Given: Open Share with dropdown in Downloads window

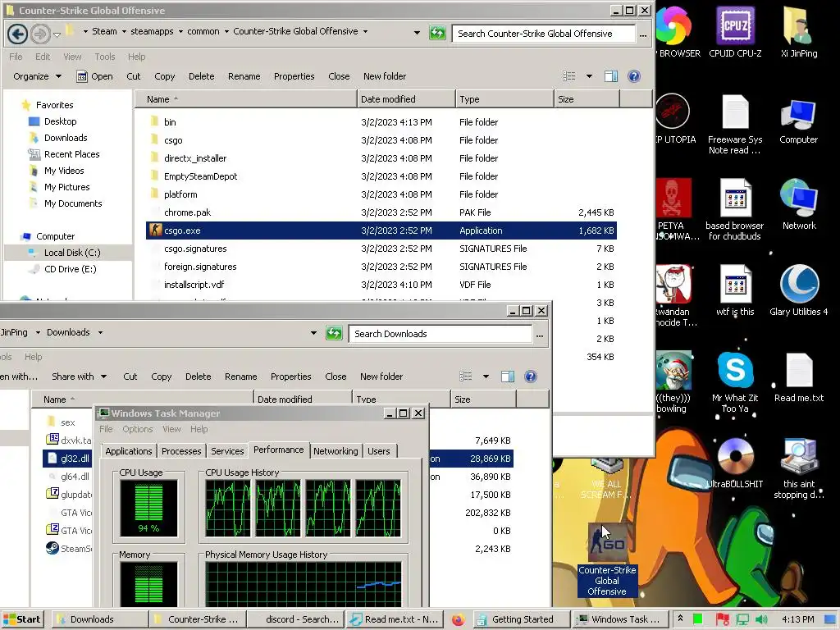Looking at the screenshot, I should click(x=79, y=377).
